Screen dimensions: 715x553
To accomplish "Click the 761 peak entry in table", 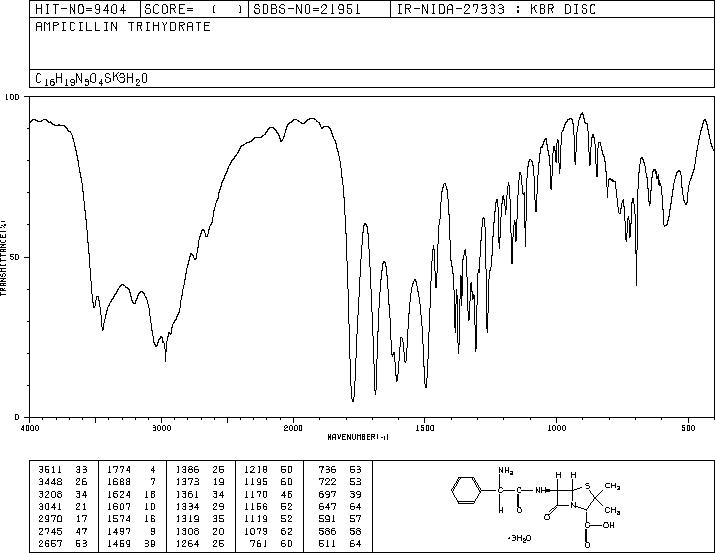I will point(273,543).
